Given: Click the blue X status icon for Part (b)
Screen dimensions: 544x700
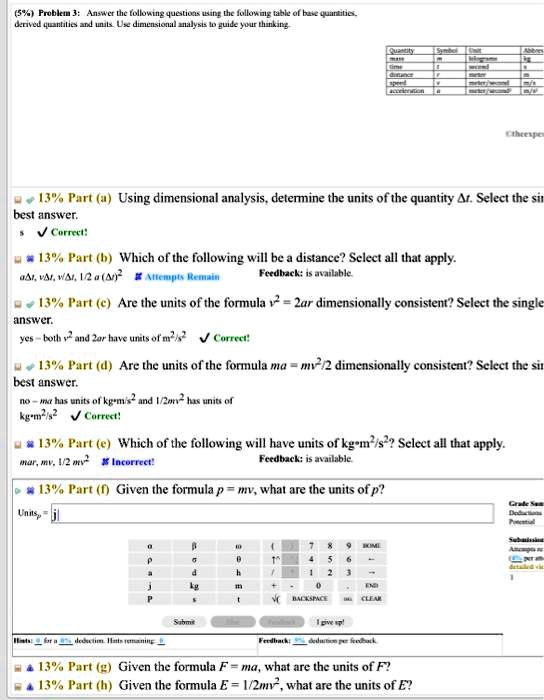Looking at the screenshot, I should pos(29,259).
